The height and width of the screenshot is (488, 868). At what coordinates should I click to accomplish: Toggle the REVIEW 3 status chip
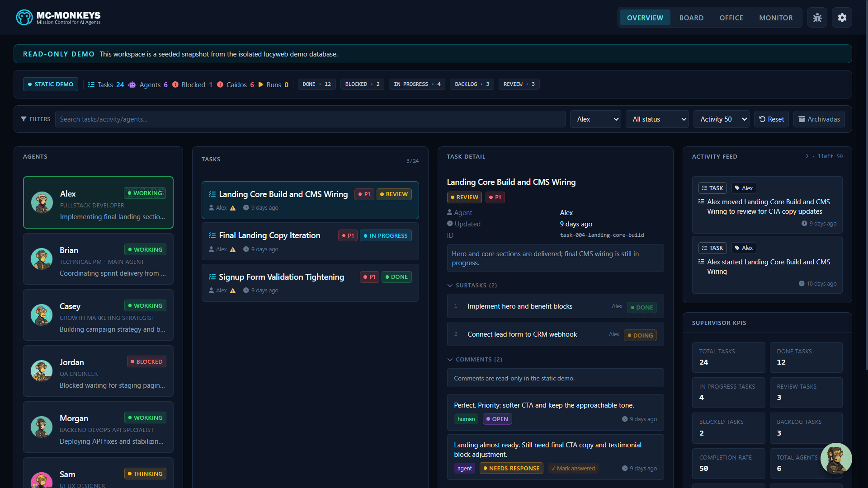519,84
